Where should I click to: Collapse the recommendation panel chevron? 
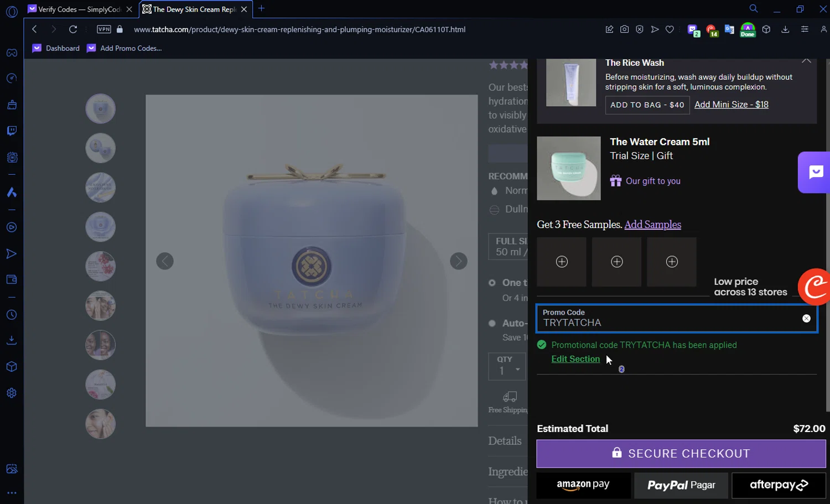tap(806, 61)
